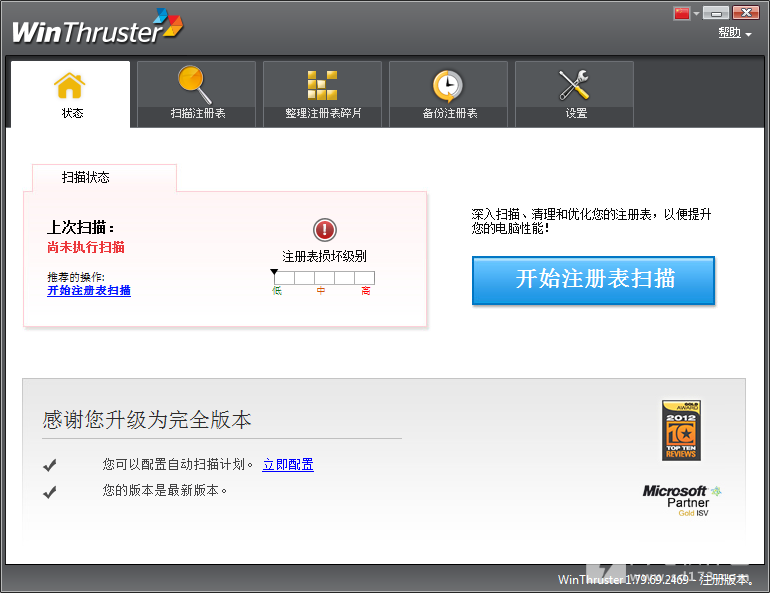Open the 整理注册表碎片 tab
The image size is (770, 593).
click(x=323, y=94)
